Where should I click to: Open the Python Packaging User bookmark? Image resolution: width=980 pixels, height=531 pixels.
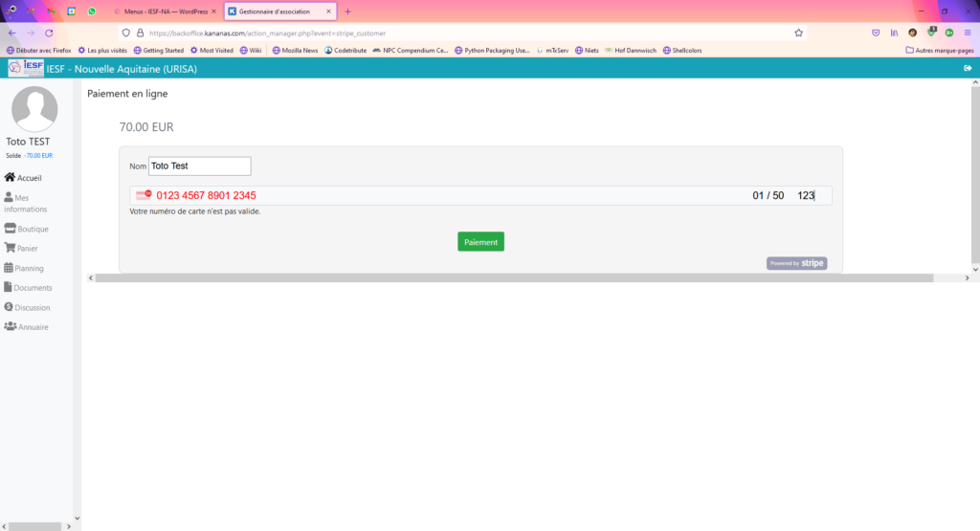coord(492,51)
